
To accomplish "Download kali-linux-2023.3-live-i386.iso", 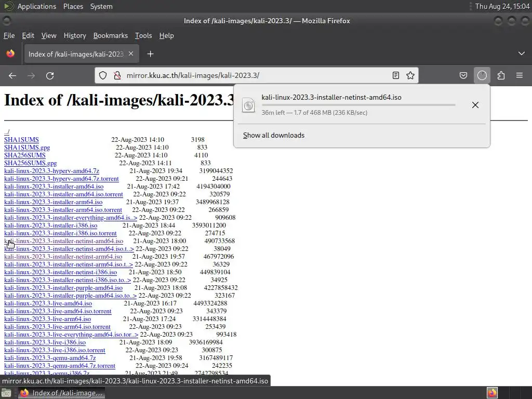I will 45,343.
